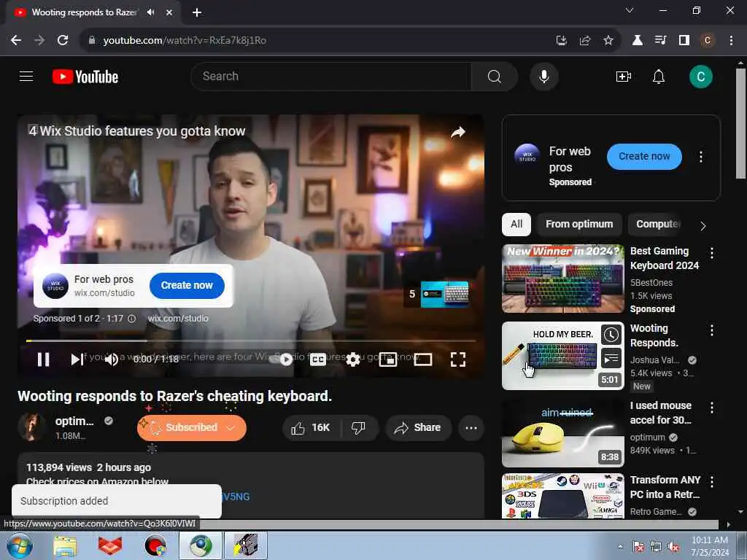Bookmark this page with star icon
Image resolution: width=747 pixels, height=560 pixels.
608,41
